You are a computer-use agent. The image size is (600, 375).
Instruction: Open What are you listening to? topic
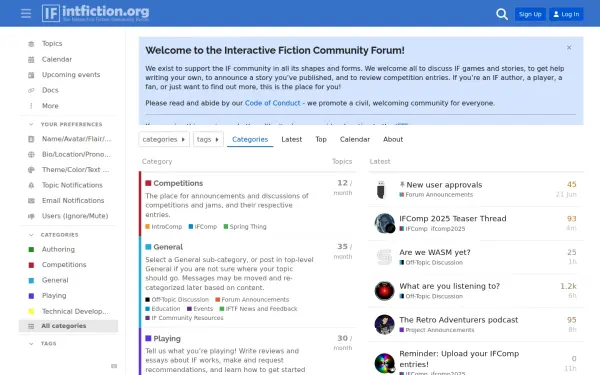coord(450,286)
